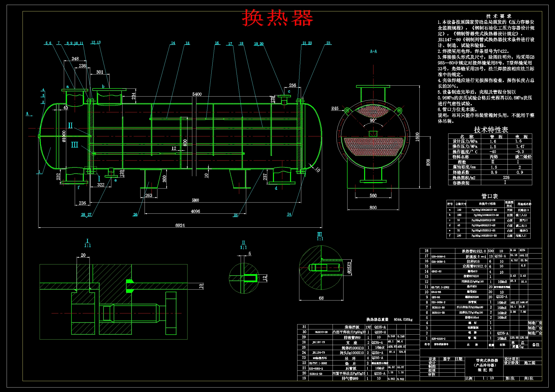The height and width of the screenshot is (392, 555).
Task: Select the A-A section view label
Action: click(x=373, y=51)
